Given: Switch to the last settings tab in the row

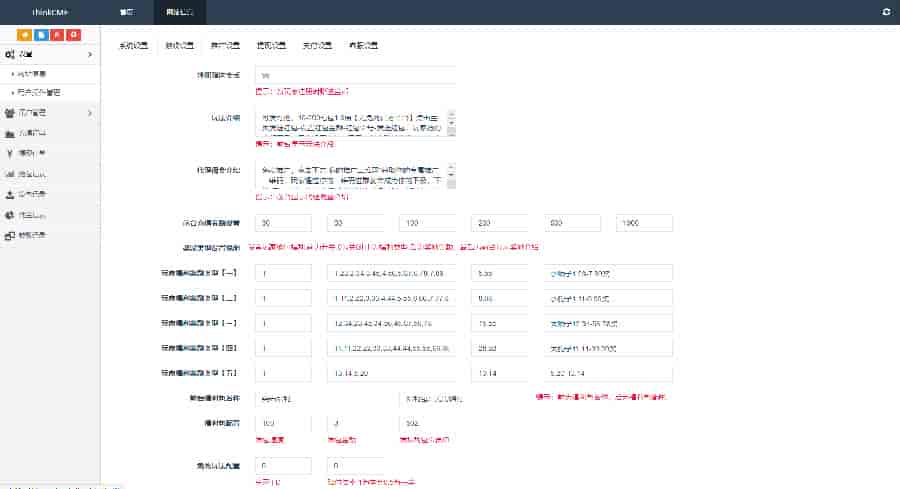Looking at the screenshot, I should (363, 46).
